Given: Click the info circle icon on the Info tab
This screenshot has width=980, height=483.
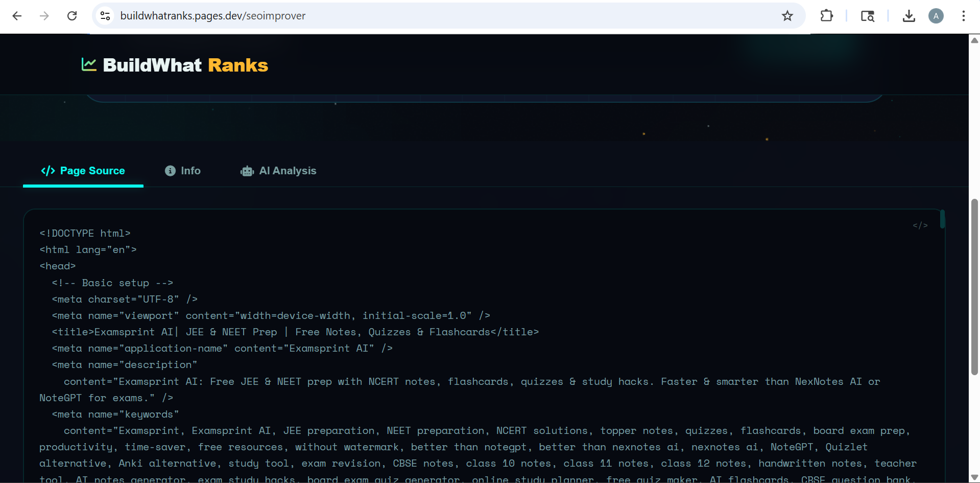Looking at the screenshot, I should [170, 170].
